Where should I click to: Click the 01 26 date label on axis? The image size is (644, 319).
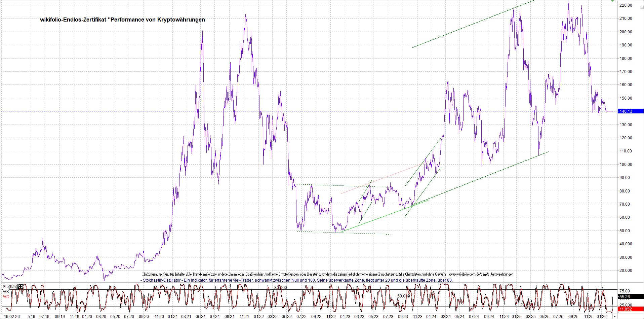(x=602, y=317)
